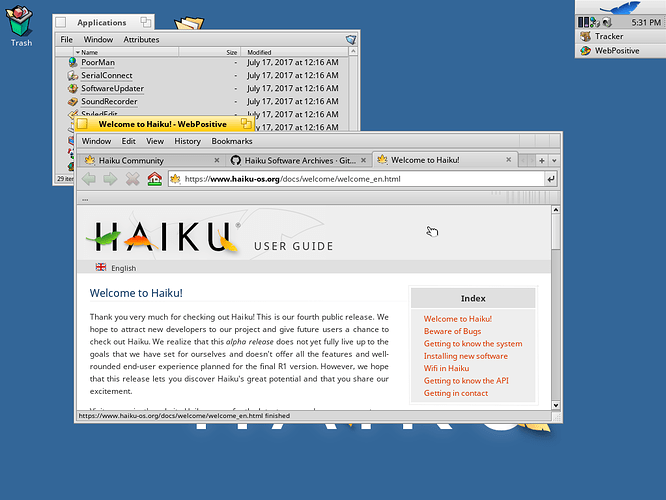This screenshot has width=666, height=500.
Task: Open Attributes menu in Applications window
Action: click(x=141, y=40)
